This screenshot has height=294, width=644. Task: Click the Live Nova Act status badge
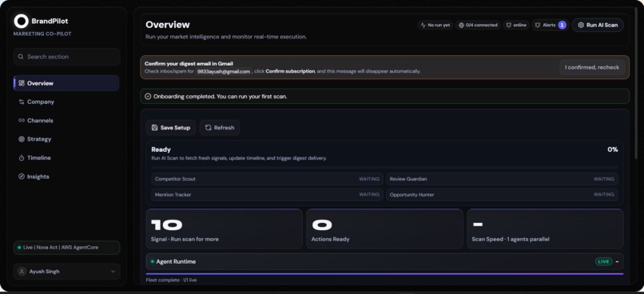[66, 248]
